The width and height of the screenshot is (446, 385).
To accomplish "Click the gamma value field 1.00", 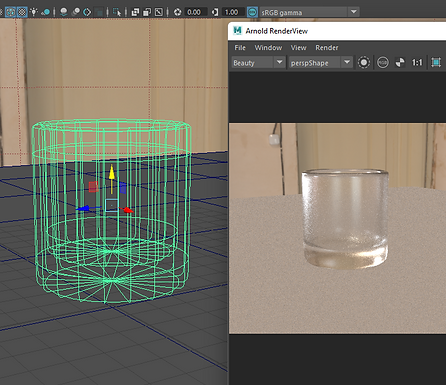I will coord(232,12).
